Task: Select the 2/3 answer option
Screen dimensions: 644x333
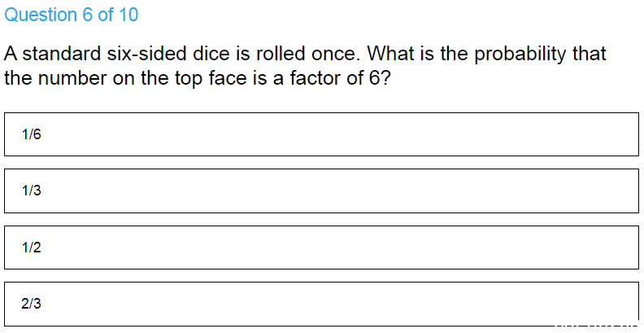Action: pyautogui.click(x=321, y=304)
